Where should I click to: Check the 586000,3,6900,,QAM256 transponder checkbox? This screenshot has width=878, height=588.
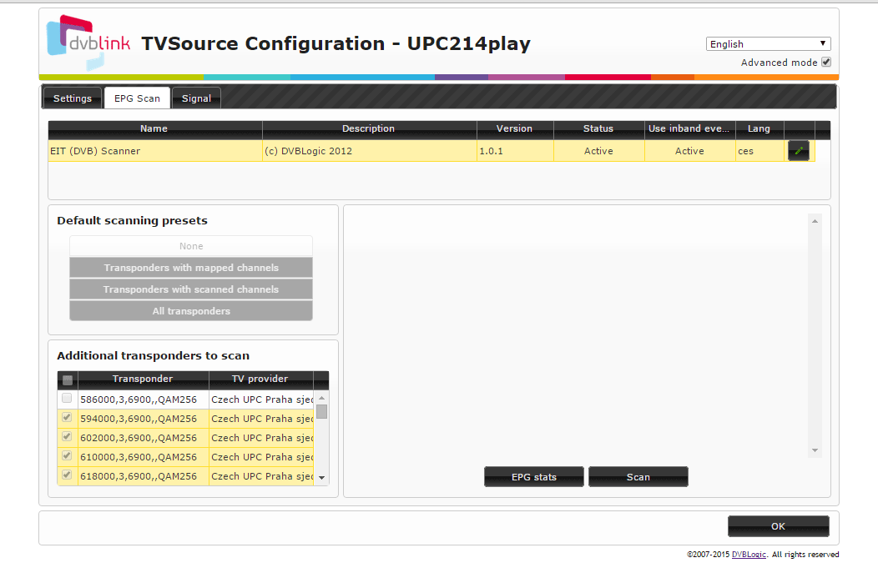[67, 399]
